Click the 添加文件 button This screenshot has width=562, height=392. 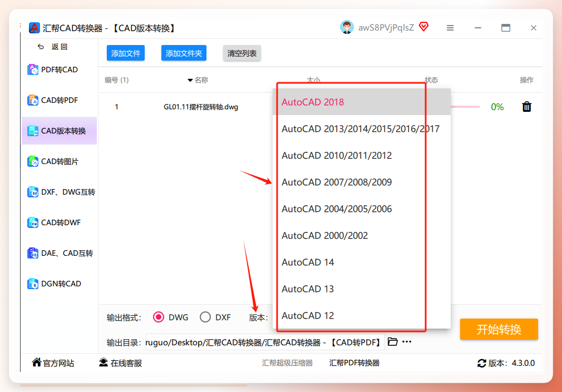[x=125, y=53]
